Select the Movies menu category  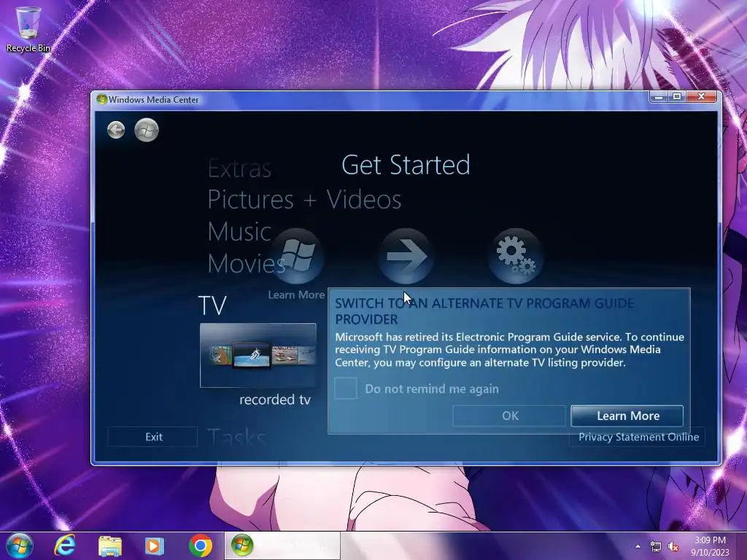point(247,263)
